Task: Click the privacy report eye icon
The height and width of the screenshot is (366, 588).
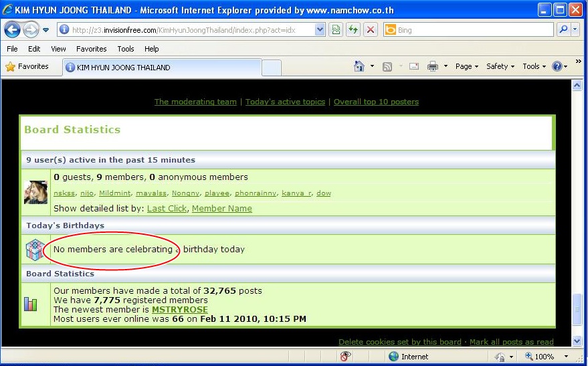Action: (x=345, y=356)
